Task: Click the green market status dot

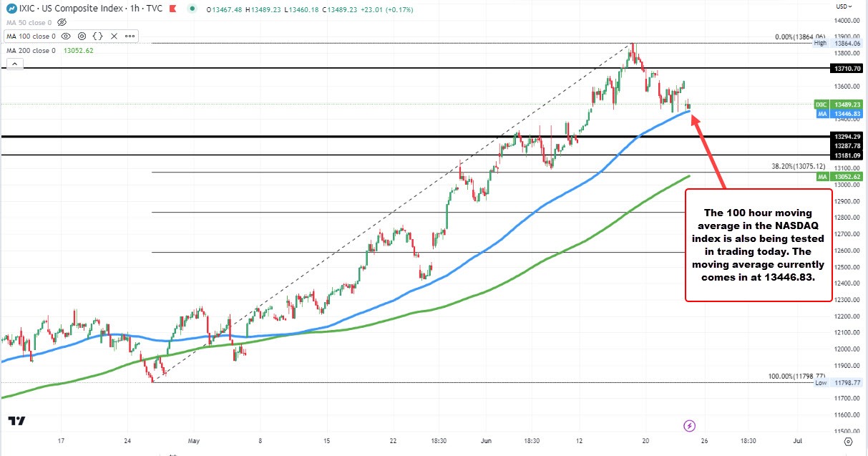Action: pyautogui.click(x=192, y=9)
